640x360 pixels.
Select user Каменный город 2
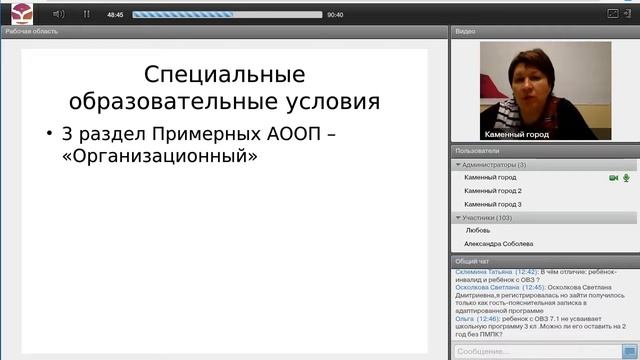pos(493,191)
